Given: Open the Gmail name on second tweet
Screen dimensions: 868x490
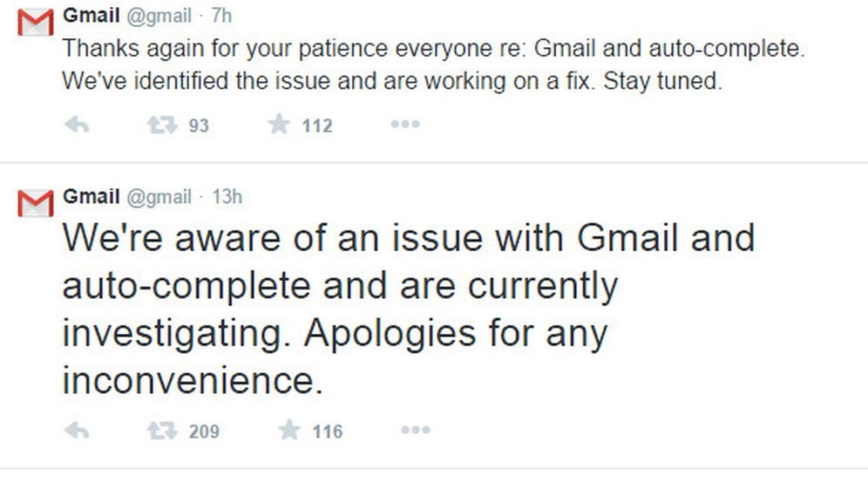Looking at the screenshot, I should (x=92, y=197).
